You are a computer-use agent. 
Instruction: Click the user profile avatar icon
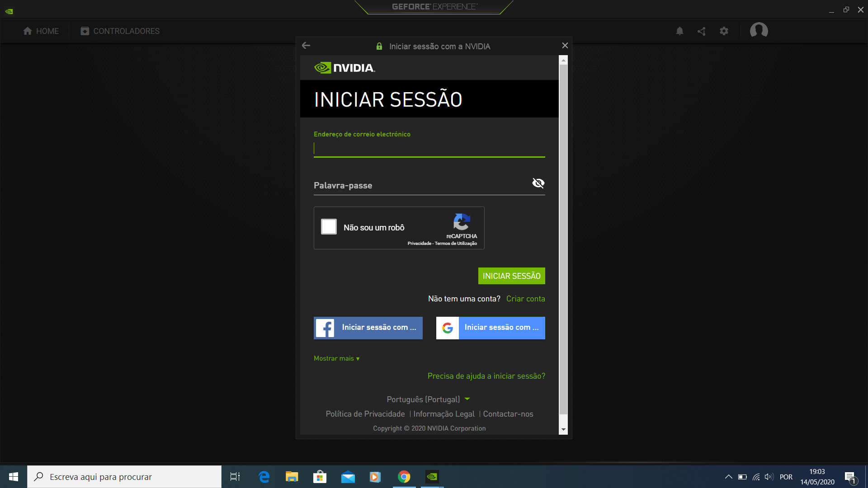pyautogui.click(x=759, y=31)
